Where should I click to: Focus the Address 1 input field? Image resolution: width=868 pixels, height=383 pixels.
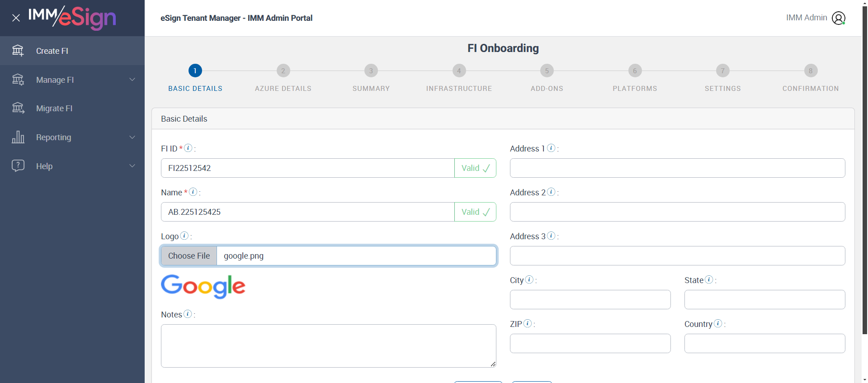pos(677,168)
